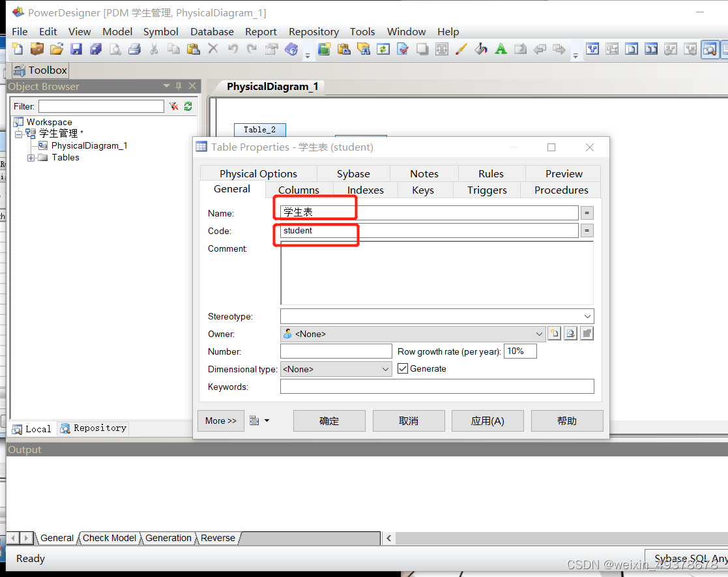Screen dimensions: 728x577
Task: Switch to the Repository browser tab
Action: 93,428
